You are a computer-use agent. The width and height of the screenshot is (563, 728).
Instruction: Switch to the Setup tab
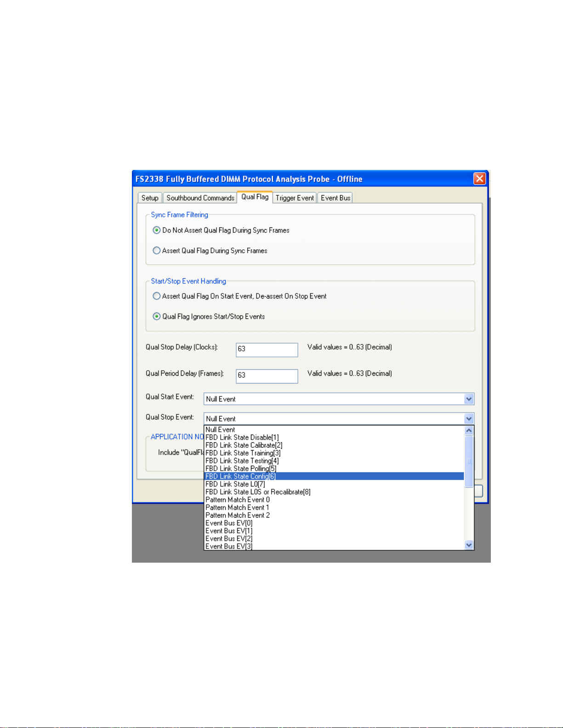pos(150,198)
